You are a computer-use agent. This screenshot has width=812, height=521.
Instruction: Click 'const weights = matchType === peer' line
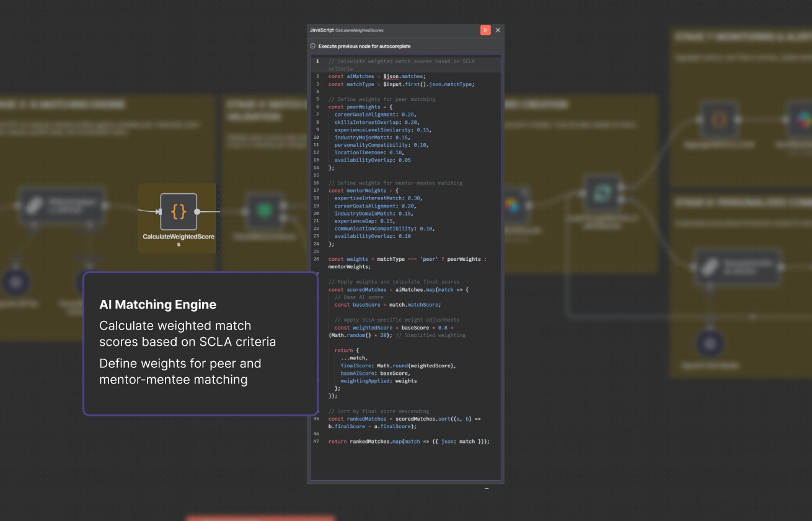(407, 263)
